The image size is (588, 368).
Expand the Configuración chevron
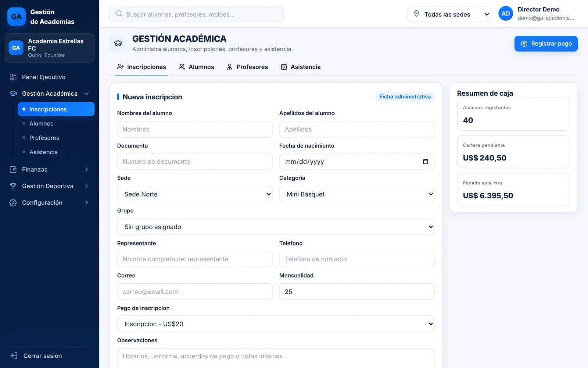(x=87, y=203)
